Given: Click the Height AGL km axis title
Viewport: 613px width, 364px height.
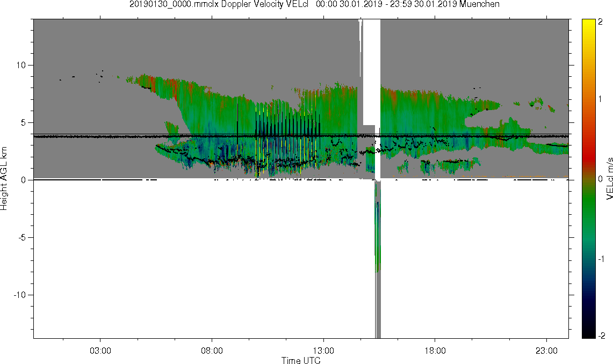Looking at the screenshot, I should point(4,178).
